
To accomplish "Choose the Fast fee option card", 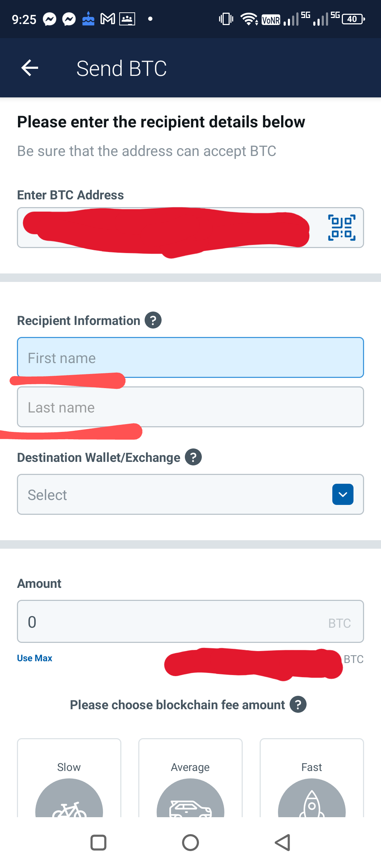I will tap(312, 778).
